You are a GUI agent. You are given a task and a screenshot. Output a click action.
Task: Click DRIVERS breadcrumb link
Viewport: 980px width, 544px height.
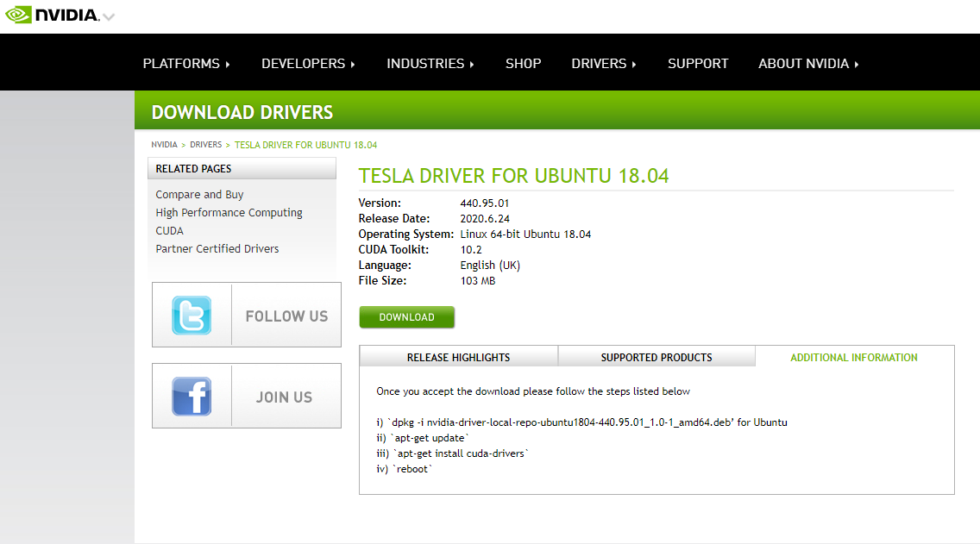click(205, 144)
